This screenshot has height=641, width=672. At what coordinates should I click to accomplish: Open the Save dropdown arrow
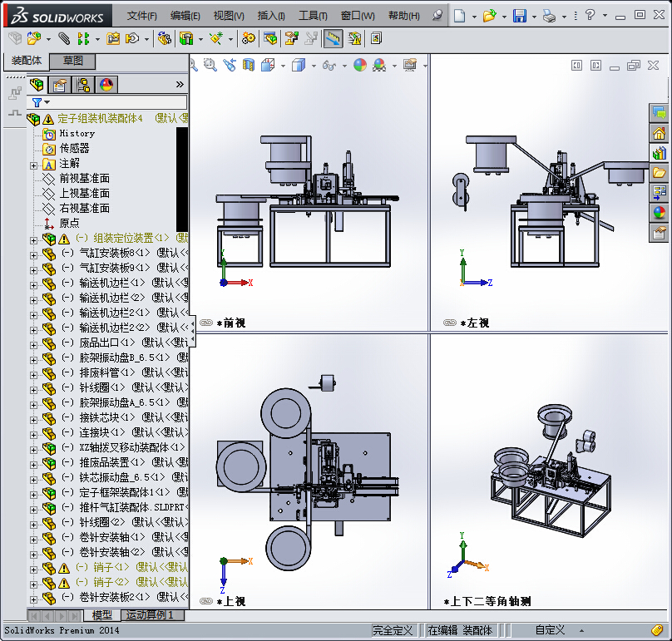[x=534, y=17]
